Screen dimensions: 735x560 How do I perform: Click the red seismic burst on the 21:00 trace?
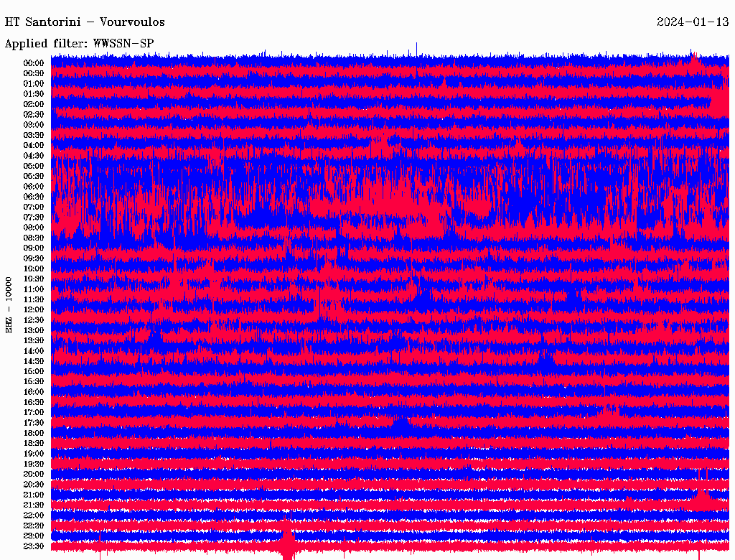pyautogui.click(x=701, y=496)
